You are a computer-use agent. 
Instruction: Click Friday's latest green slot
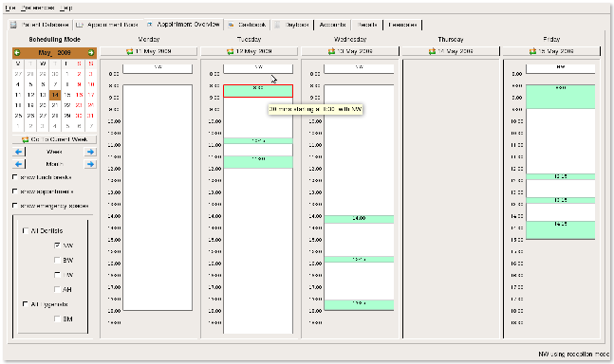(560, 230)
